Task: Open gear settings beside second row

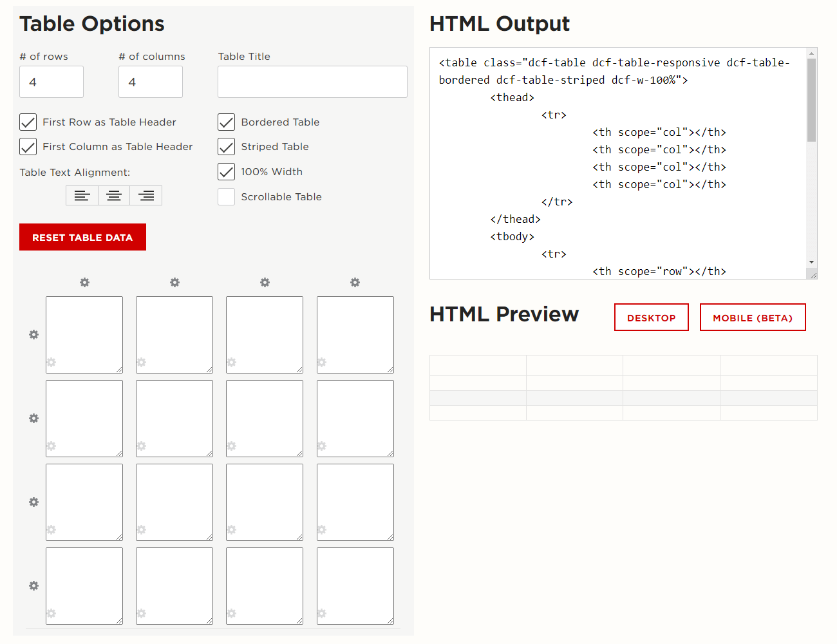Action: 34,419
